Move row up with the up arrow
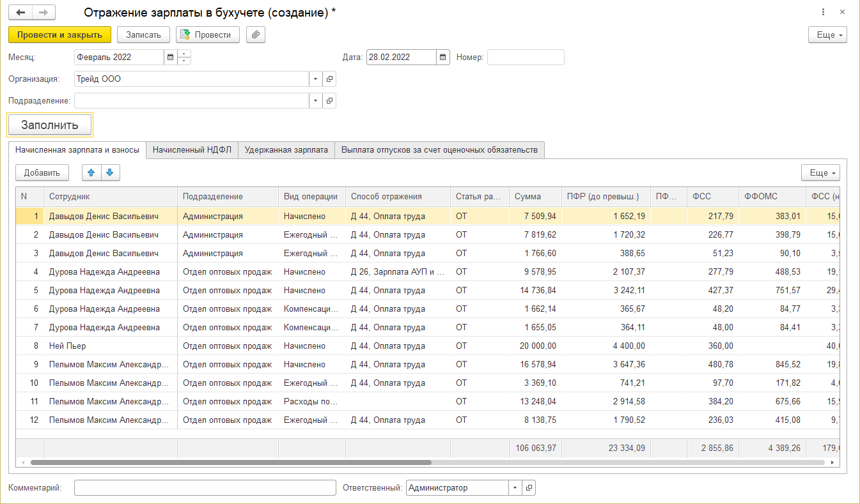Image resolution: width=860 pixels, height=504 pixels. coord(91,172)
